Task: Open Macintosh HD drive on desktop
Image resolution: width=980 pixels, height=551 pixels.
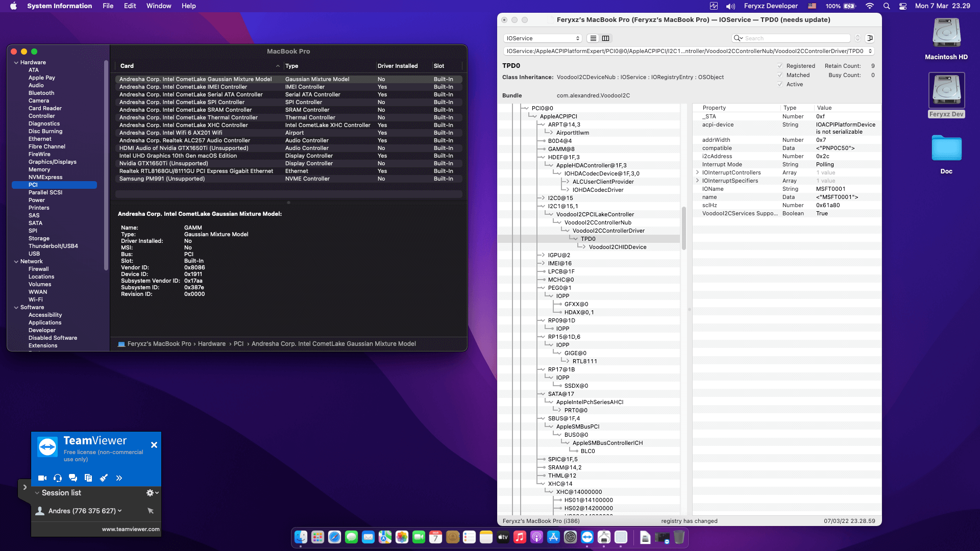Action: pos(946,39)
